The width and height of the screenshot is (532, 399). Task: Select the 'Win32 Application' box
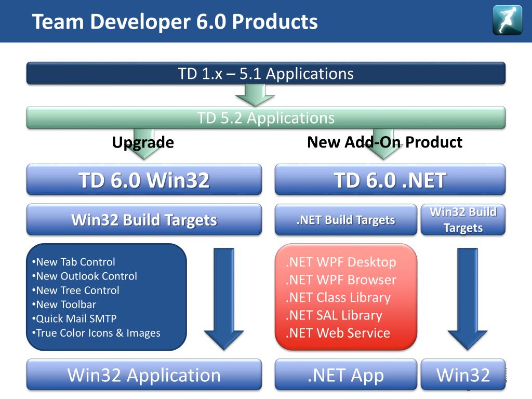coord(144,375)
